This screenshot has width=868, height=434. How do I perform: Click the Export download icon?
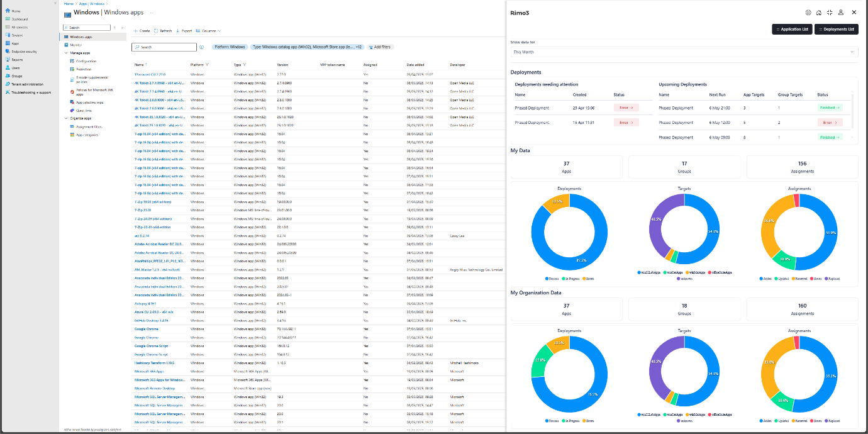[178, 31]
